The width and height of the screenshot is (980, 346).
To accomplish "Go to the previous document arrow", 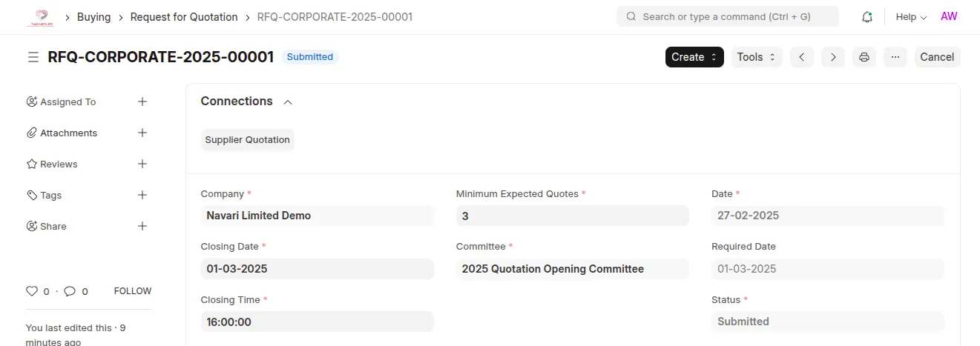I will 802,57.
